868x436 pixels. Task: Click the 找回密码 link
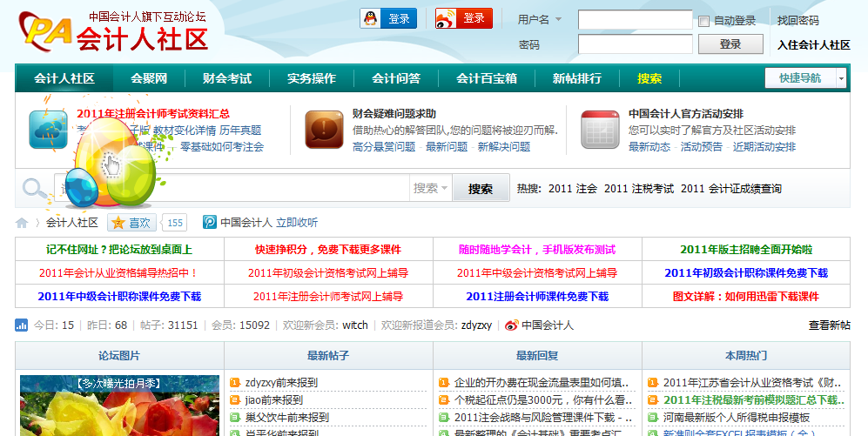coord(797,21)
